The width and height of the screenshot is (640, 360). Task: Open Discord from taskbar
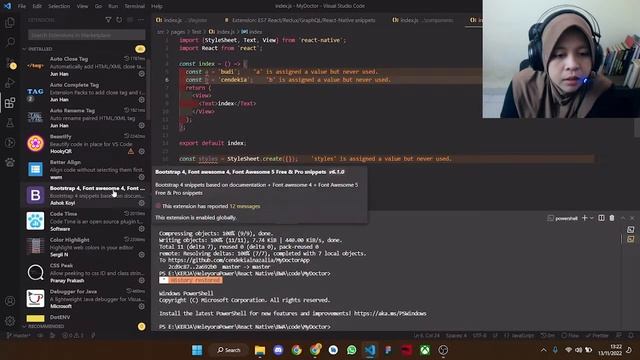[x=278, y=350]
